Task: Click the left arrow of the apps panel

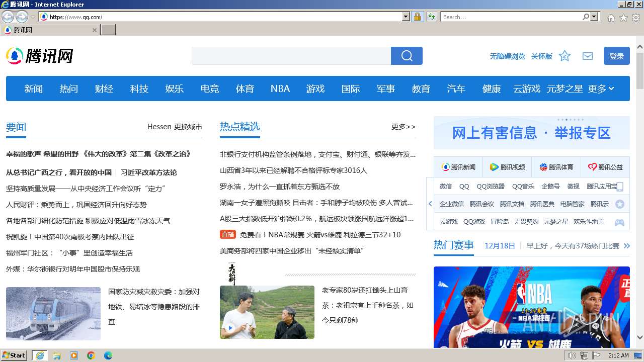Action: click(430, 204)
